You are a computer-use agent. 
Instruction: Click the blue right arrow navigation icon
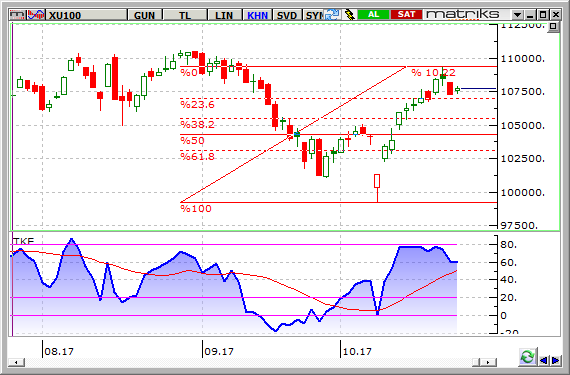(x=555, y=360)
